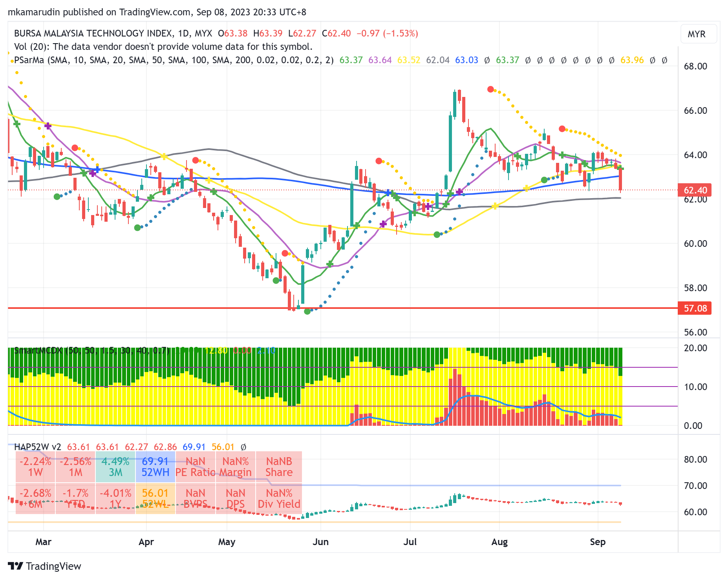
Task: Click the 66.00 price axis label
Action: pos(695,111)
